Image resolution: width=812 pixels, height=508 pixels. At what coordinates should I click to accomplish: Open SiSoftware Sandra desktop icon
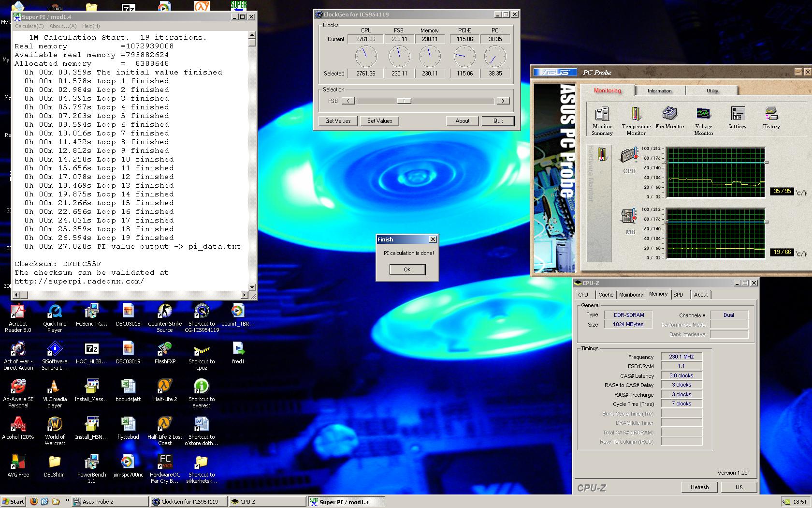[55, 356]
